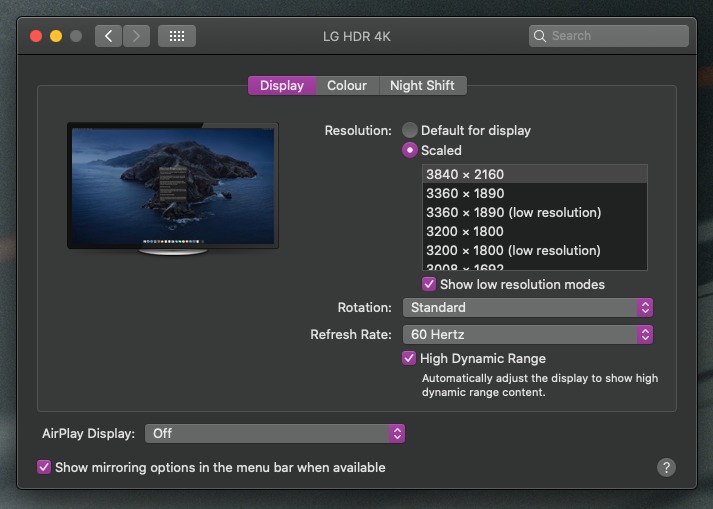Show all preferences via the grid icon
Viewport: 713px width, 509px height.
click(x=177, y=36)
